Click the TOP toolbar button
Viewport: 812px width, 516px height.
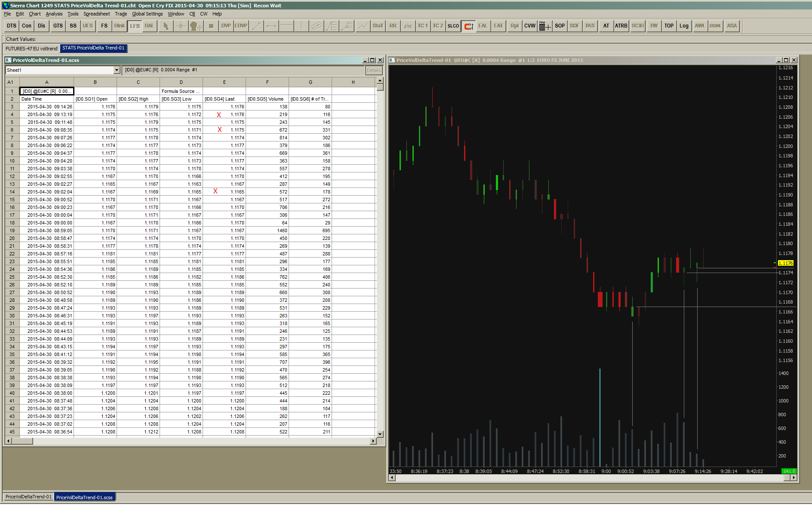[669, 26]
